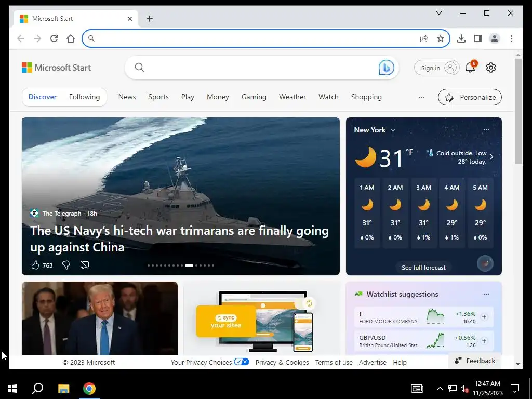Open Privacy & Cookies link
Viewport: 532px width, 399px height.
(282, 362)
